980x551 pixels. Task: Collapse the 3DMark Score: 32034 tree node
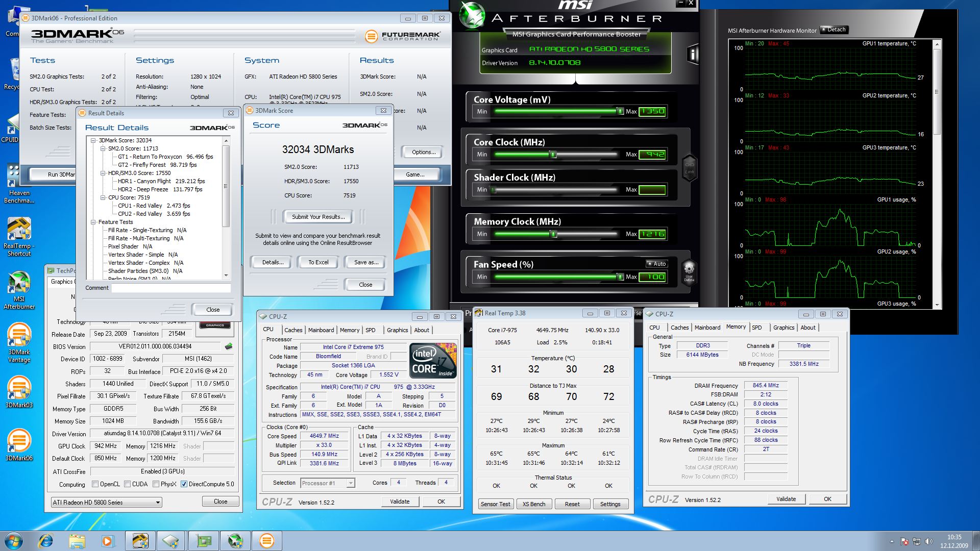(93, 140)
